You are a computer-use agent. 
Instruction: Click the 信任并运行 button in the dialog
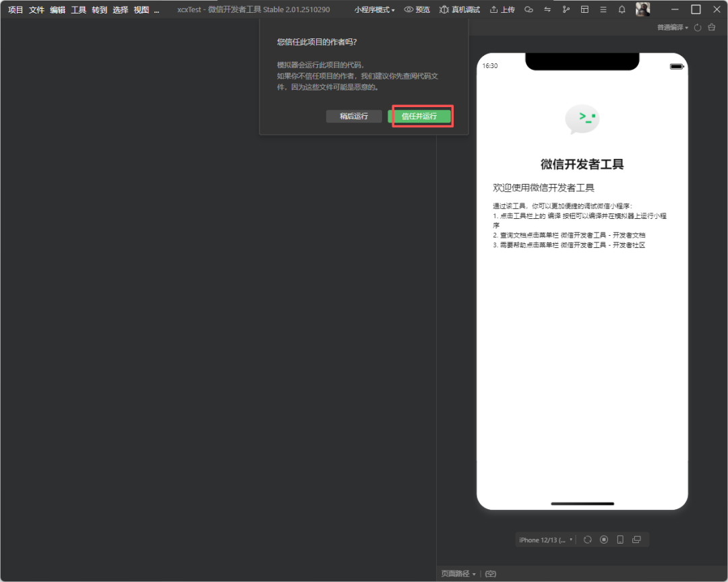(x=421, y=116)
